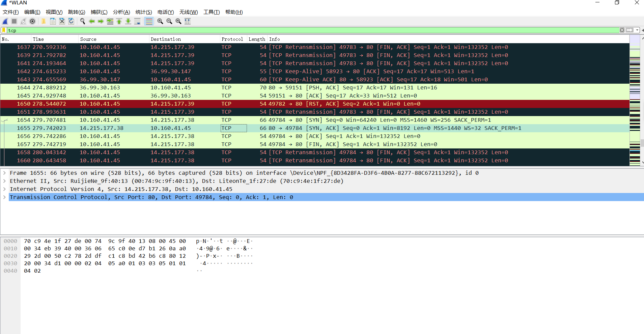This screenshot has width=644, height=334.
Task: Open the 工具(T) menu
Action: click(212, 12)
